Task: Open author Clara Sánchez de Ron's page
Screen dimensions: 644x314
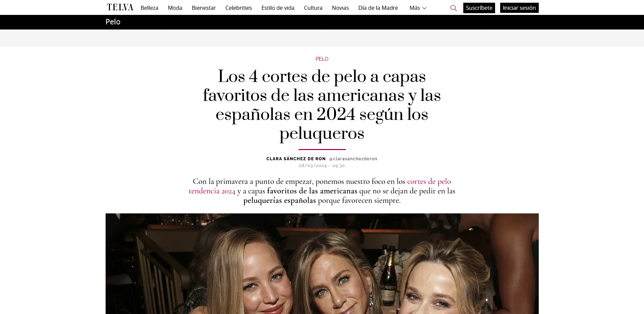Action: click(x=296, y=159)
